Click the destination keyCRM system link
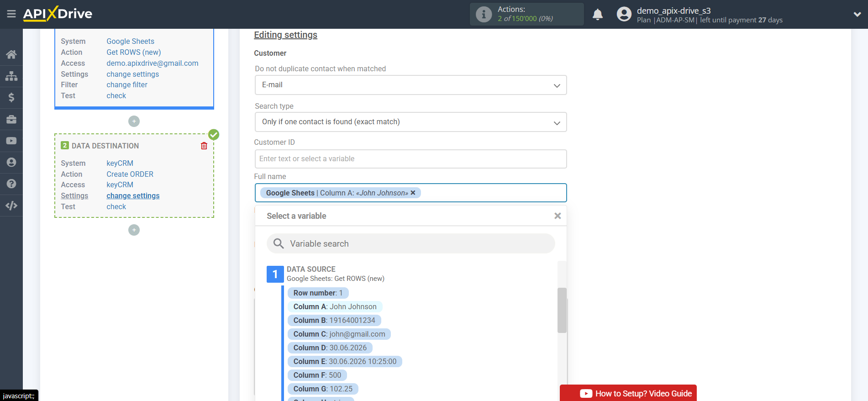Viewport: 868px width, 401px height. tap(120, 163)
